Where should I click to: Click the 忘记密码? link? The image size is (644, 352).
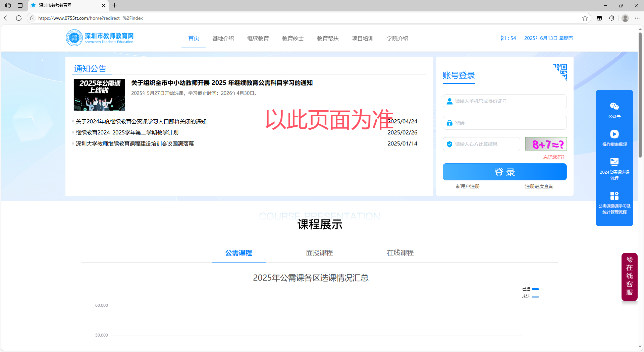pos(554,157)
